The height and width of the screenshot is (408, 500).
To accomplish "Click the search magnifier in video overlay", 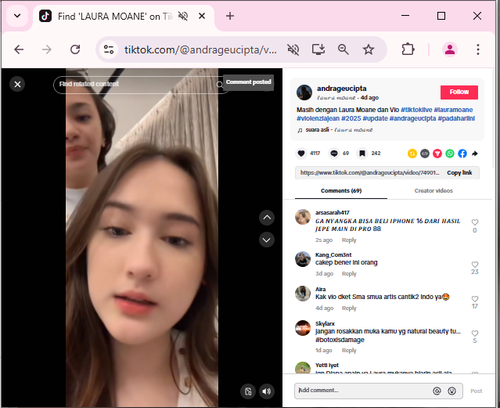I will (219, 85).
